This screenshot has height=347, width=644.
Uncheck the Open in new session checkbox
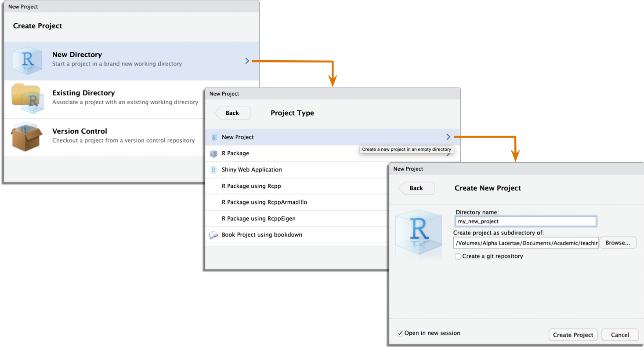(400, 333)
